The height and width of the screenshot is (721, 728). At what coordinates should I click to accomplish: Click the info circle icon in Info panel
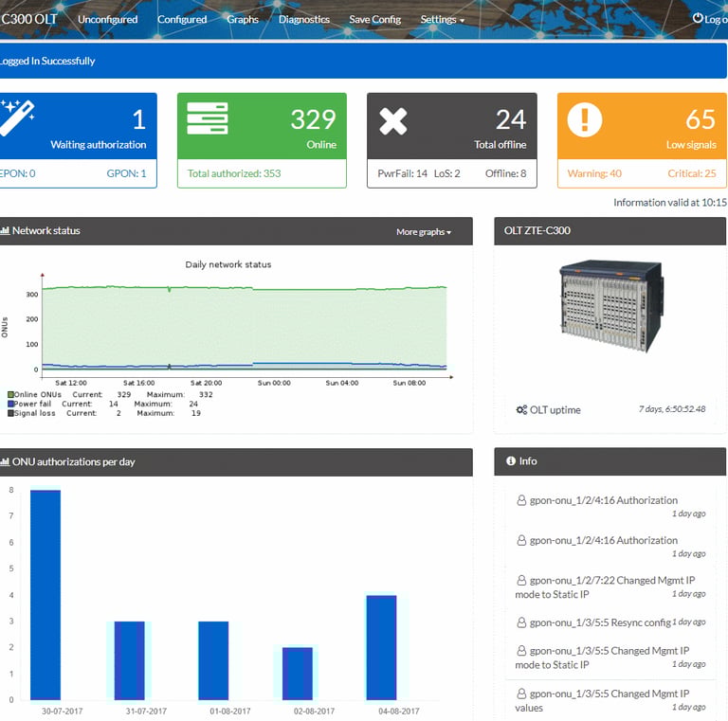click(511, 460)
